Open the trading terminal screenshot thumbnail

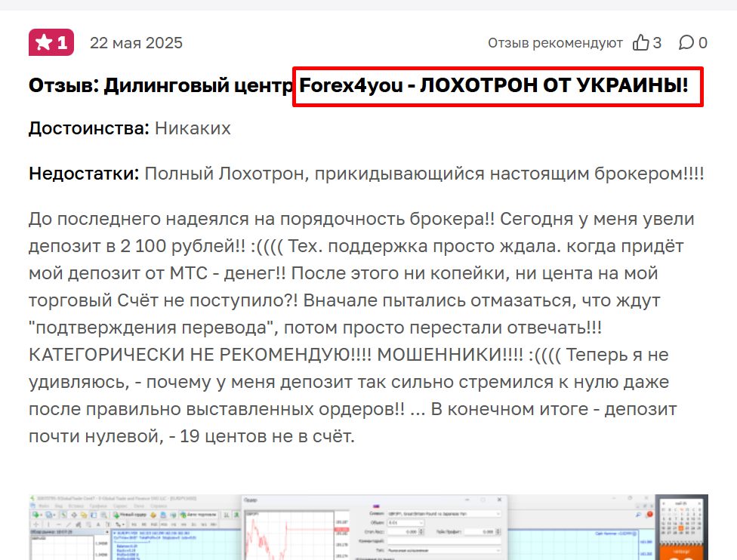pos(368,527)
